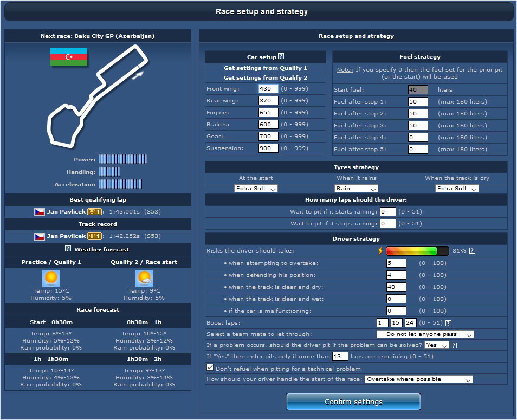This screenshot has height=420, width=517.
Task: Uncheck Don't refuel when pitting option
Action: [x=209, y=367]
